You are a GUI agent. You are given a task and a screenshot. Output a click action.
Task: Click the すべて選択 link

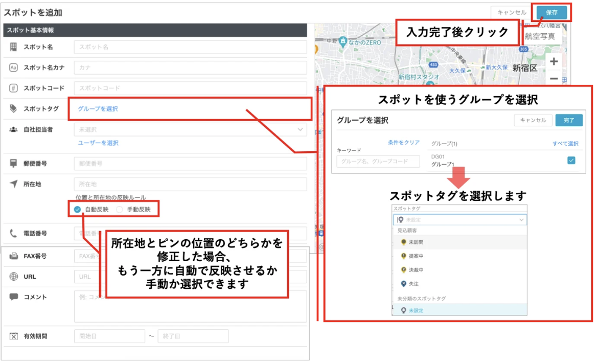click(x=565, y=144)
